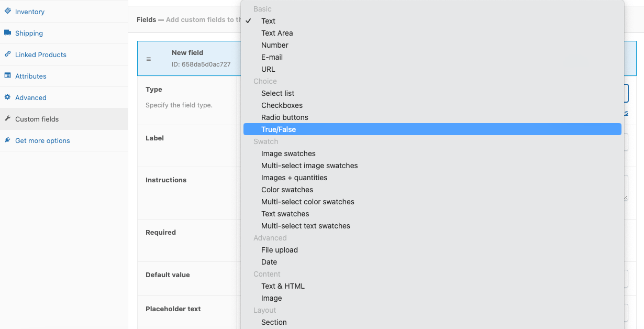
Task: Click the Shipping truck icon
Action: pos(7,32)
